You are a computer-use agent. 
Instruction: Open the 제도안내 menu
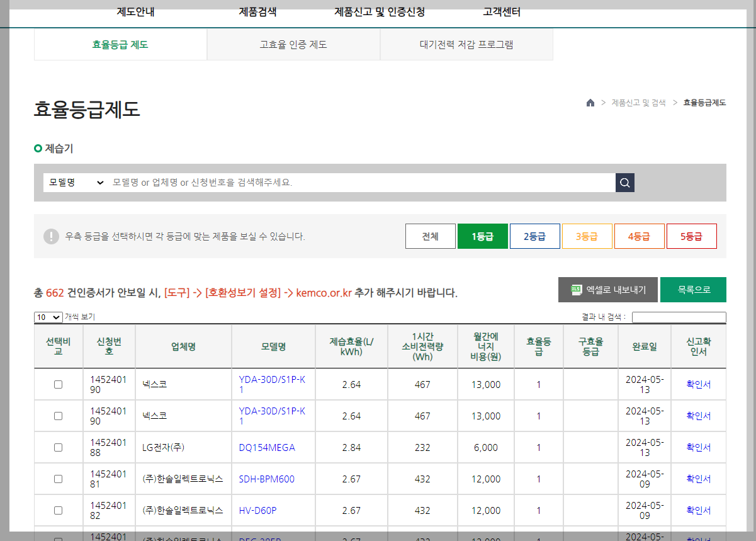click(x=135, y=12)
